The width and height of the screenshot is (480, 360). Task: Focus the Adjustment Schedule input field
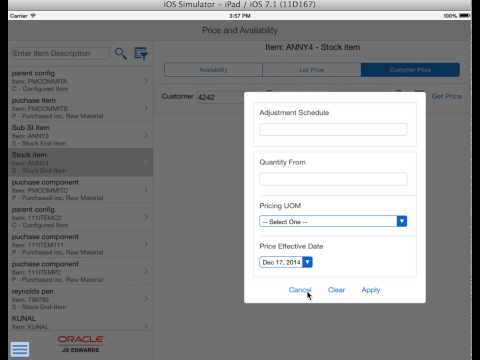coord(333,129)
